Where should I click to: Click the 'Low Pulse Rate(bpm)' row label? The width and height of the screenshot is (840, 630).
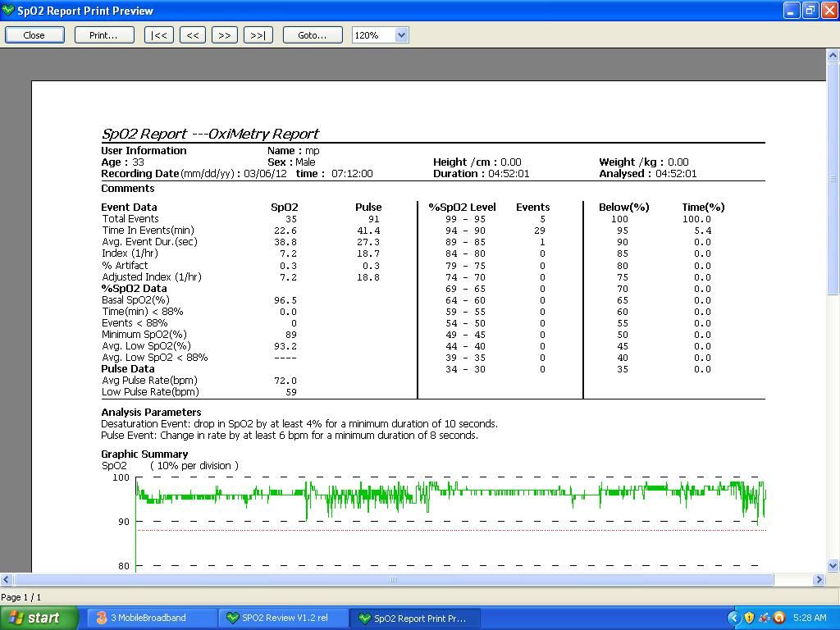[x=150, y=391]
